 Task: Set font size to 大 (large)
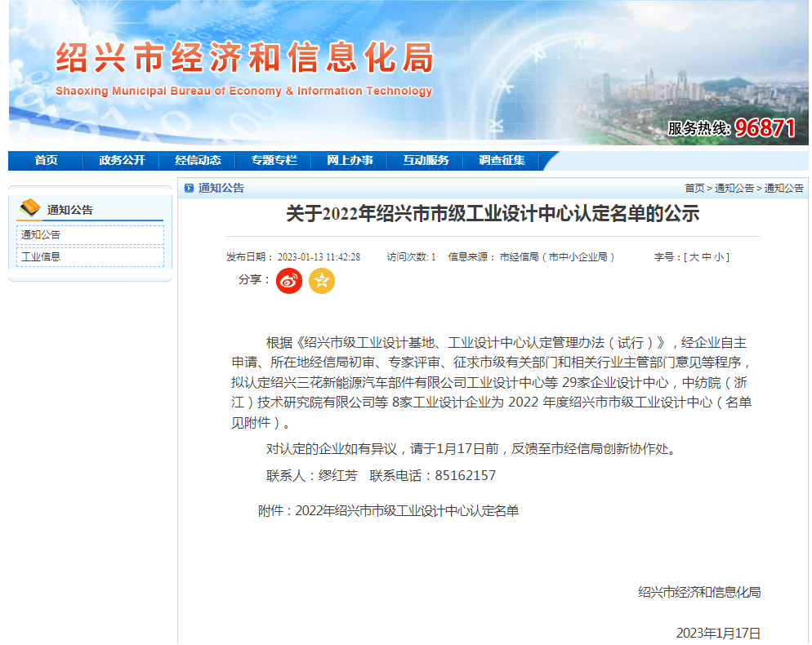coord(694,257)
